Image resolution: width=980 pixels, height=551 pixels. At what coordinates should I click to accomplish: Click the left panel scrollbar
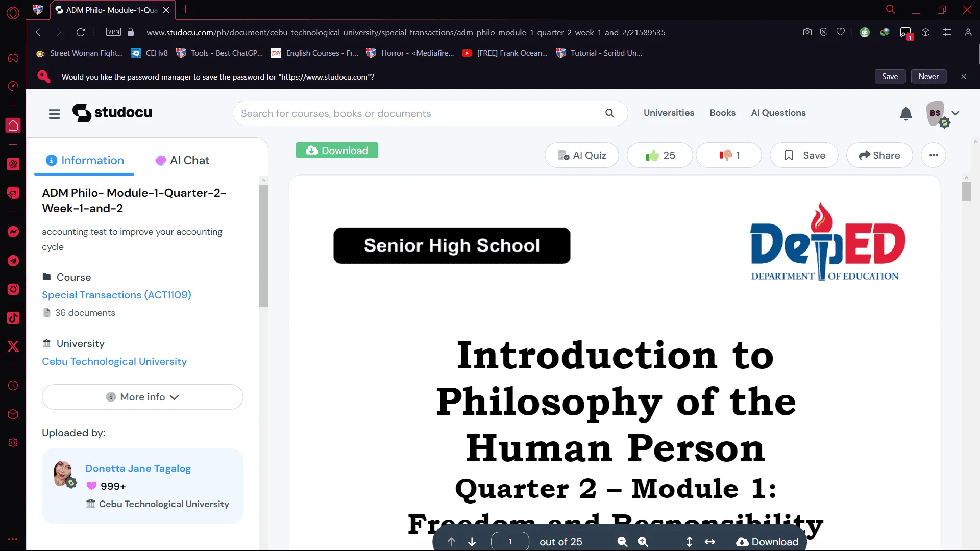point(263,246)
